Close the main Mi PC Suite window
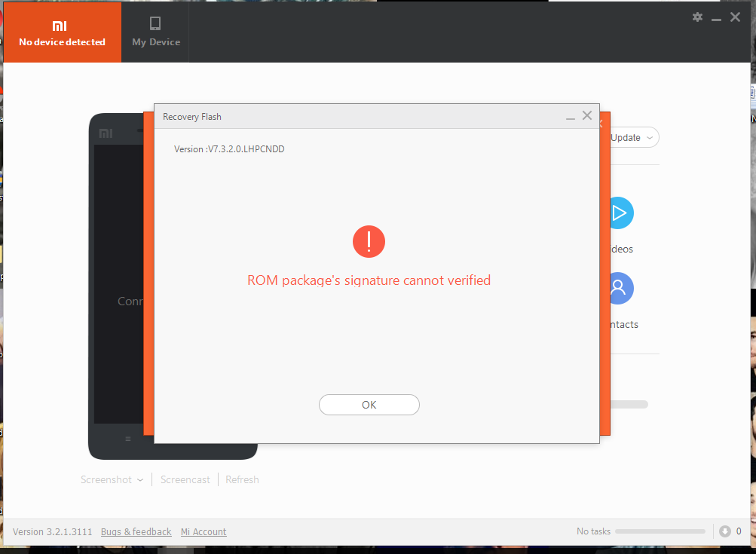 pyautogui.click(x=736, y=17)
